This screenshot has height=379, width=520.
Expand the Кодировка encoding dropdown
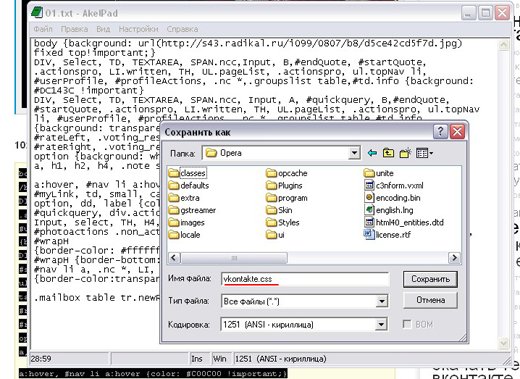[x=381, y=324]
